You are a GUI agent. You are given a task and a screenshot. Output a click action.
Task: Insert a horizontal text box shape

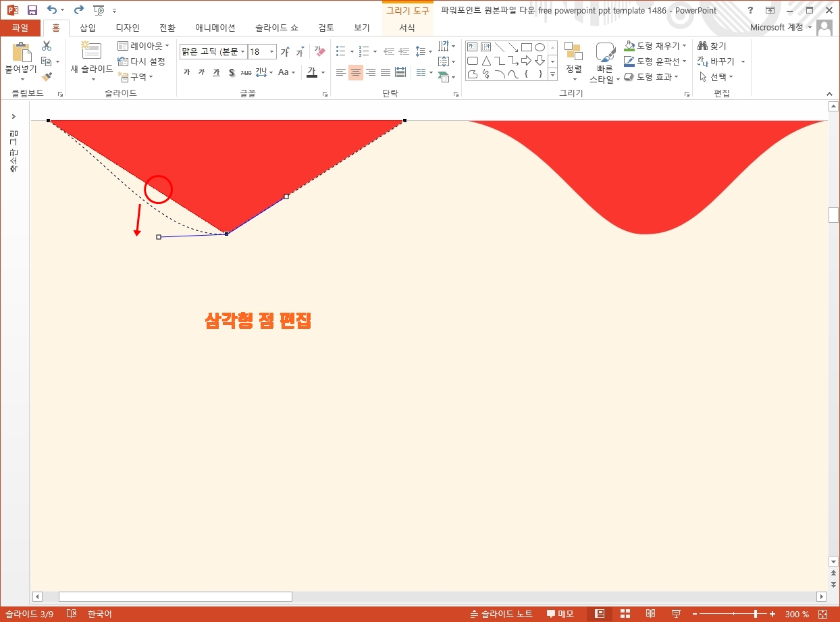[x=473, y=47]
